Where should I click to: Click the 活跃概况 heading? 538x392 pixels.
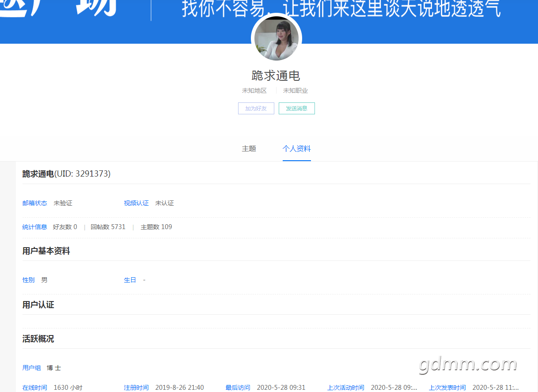coord(38,339)
